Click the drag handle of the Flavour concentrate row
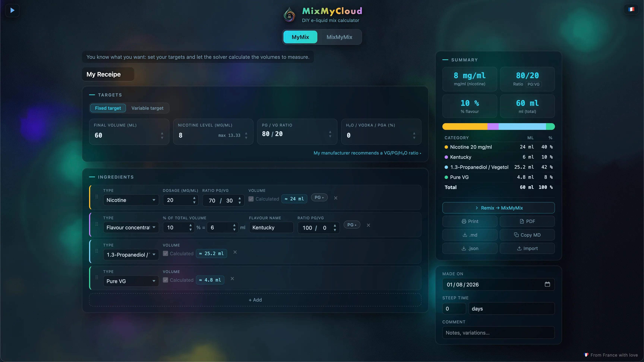This screenshot has height=362, width=644. (x=97, y=224)
